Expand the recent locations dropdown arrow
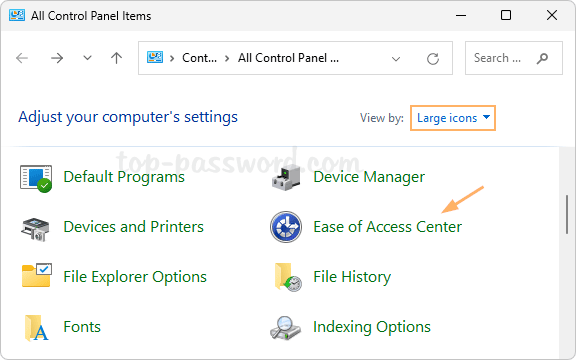The image size is (576, 360). [x=87, y=58]
